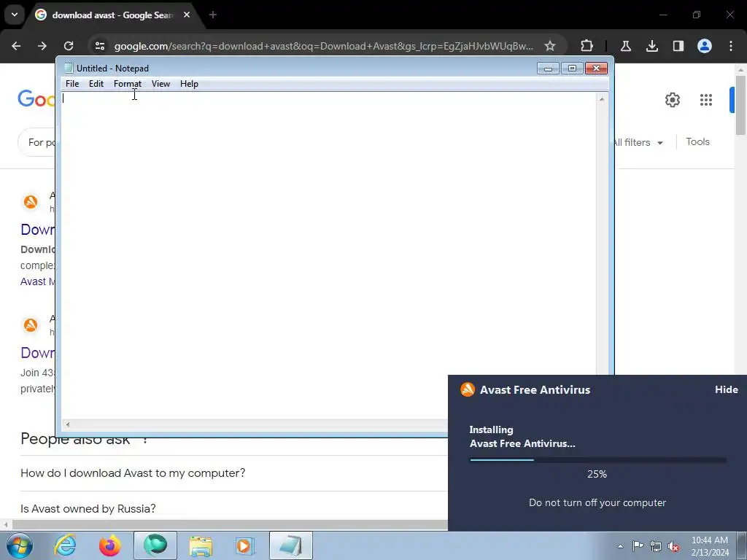Open the Notepad Help menu
747x560 pixels.
point(189,84)
